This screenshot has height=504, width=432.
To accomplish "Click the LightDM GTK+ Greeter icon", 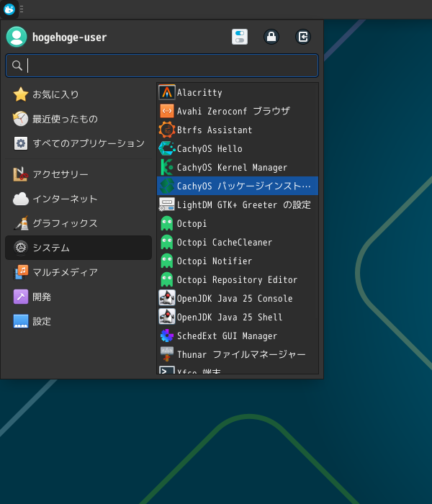I will click(167, 204).
